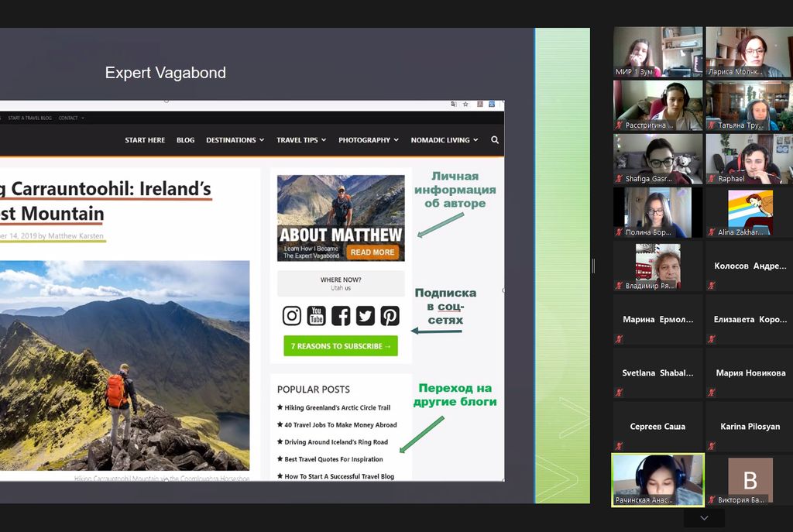This screenshot has height=532, width=793.
Task: Expand the Destinations menu chevron
Action: pyautogui.click(x=262, y=140)
